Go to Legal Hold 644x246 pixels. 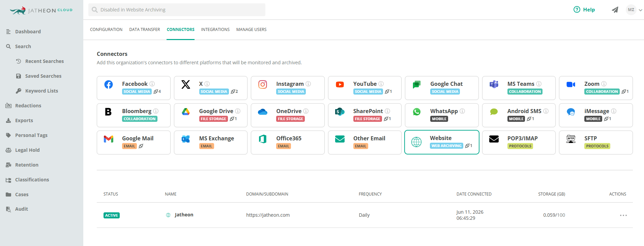27,150
